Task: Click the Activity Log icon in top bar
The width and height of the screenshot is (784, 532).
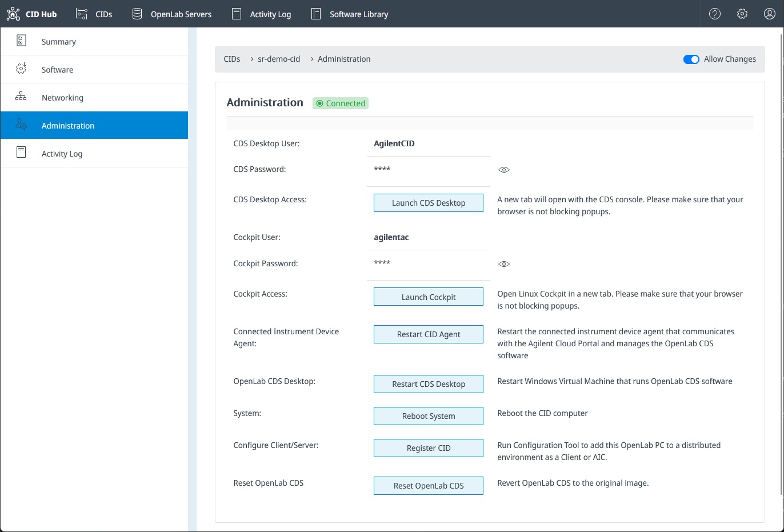Action: pyautogui.click(x=237, y=14)
